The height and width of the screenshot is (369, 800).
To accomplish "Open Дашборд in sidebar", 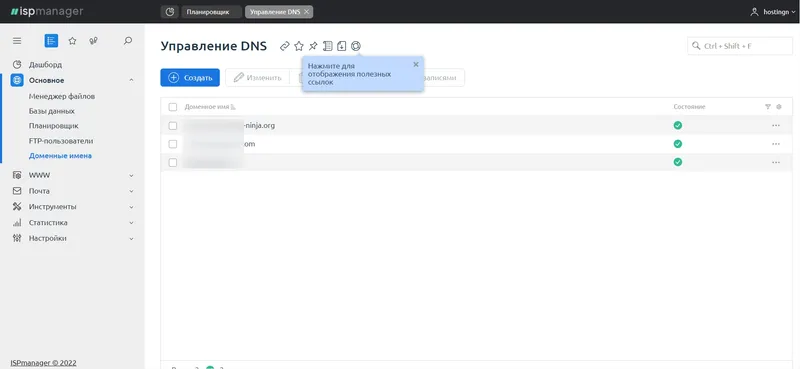I will coord(45,65).
